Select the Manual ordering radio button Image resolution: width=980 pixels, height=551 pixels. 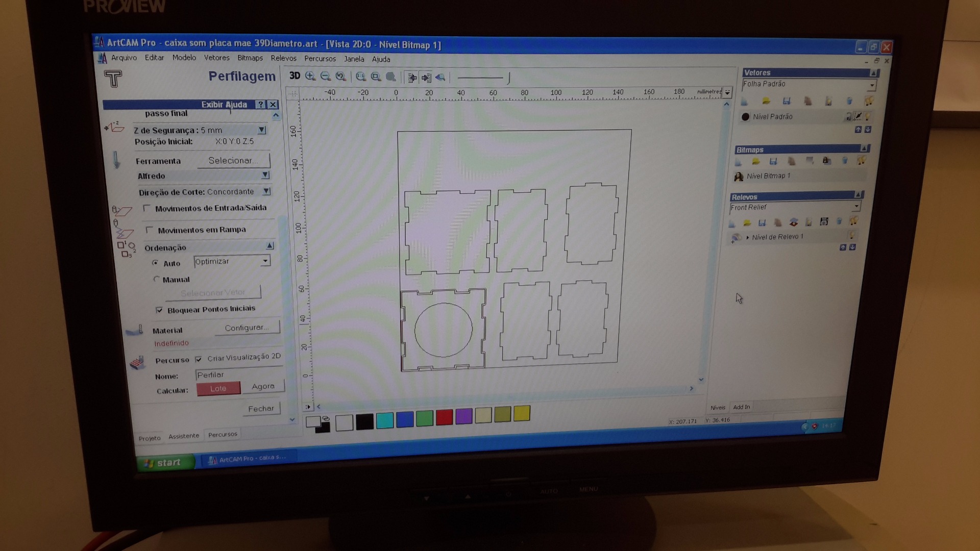point(157,279)
